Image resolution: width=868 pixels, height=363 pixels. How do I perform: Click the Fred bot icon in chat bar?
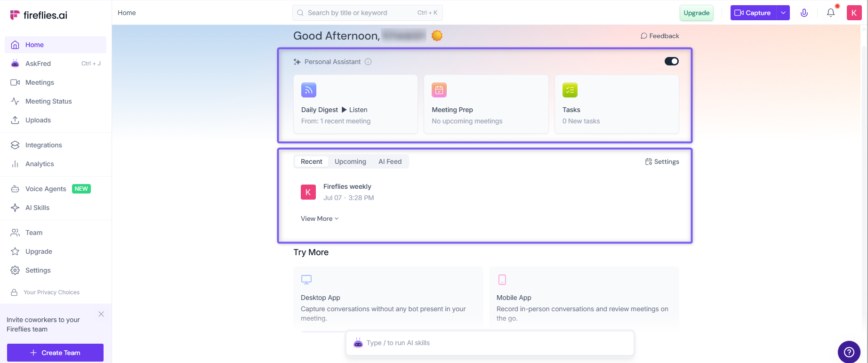pyautogui.click(x=358, y=343)
